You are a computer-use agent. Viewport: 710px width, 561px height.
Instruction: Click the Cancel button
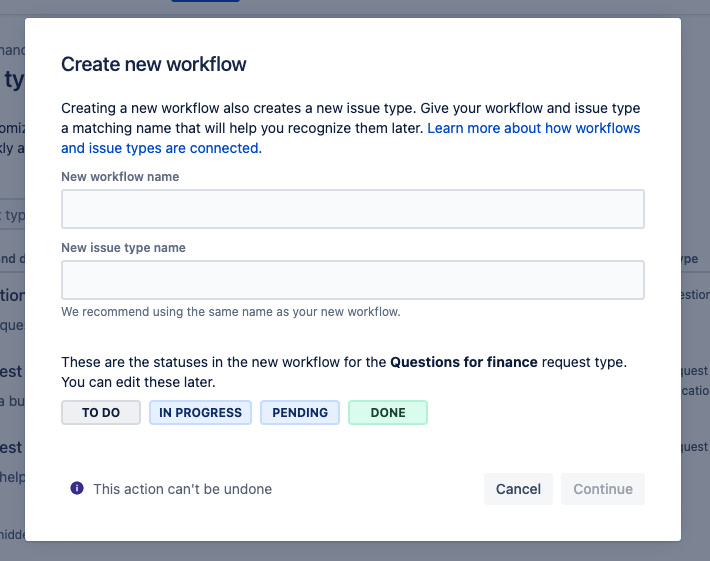(x=518, y=489)
